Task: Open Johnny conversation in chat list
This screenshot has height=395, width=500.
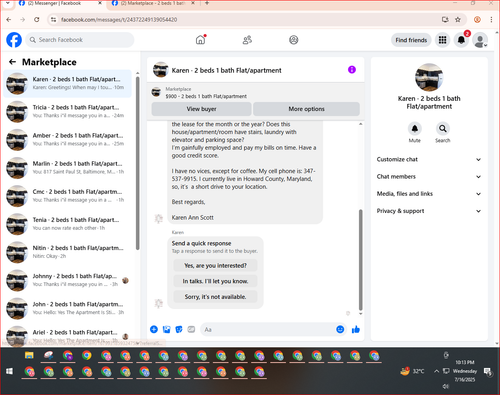Action: [x=67, y=280]
